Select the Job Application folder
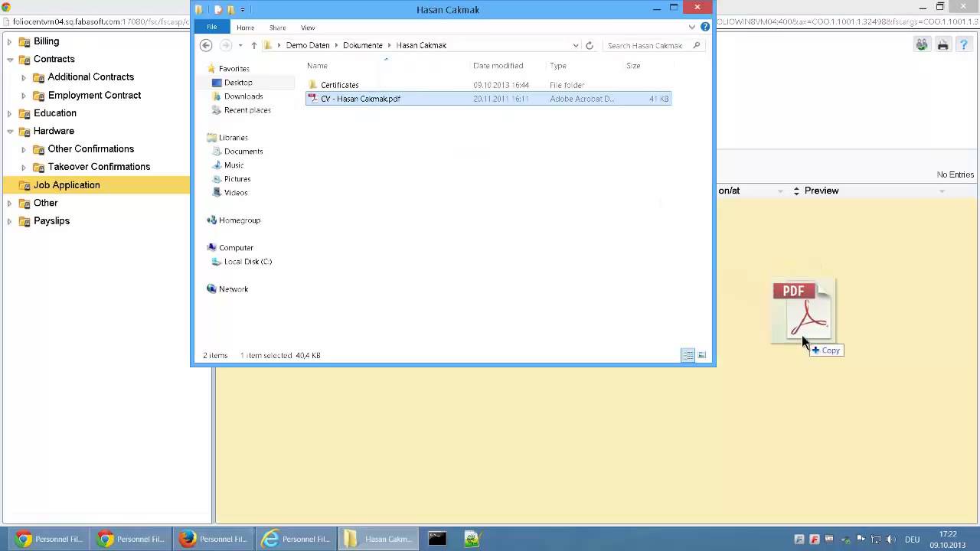Image resolution: width=980 pixels, height=551 pixels. tap(67, 185)
